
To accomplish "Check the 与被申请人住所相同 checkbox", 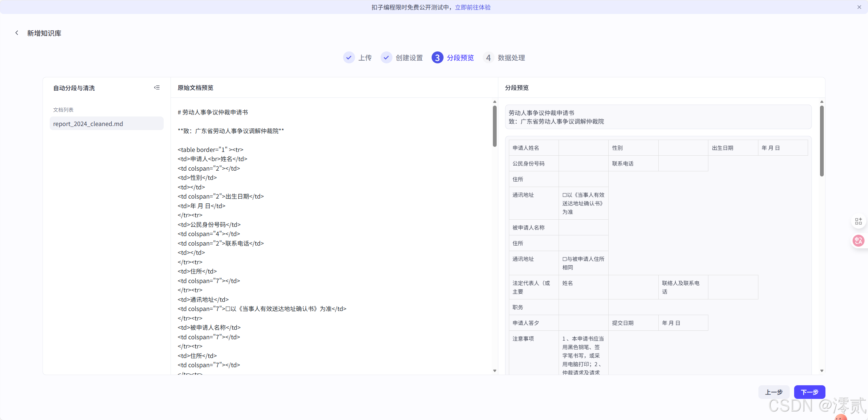I will (x=564, y=259).
